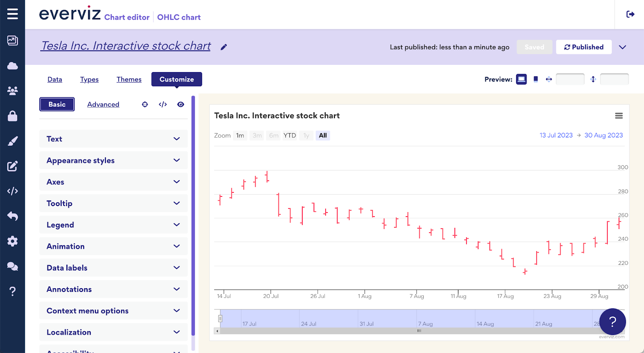Click the padlock icon in sidebar

tap(12, 116)
